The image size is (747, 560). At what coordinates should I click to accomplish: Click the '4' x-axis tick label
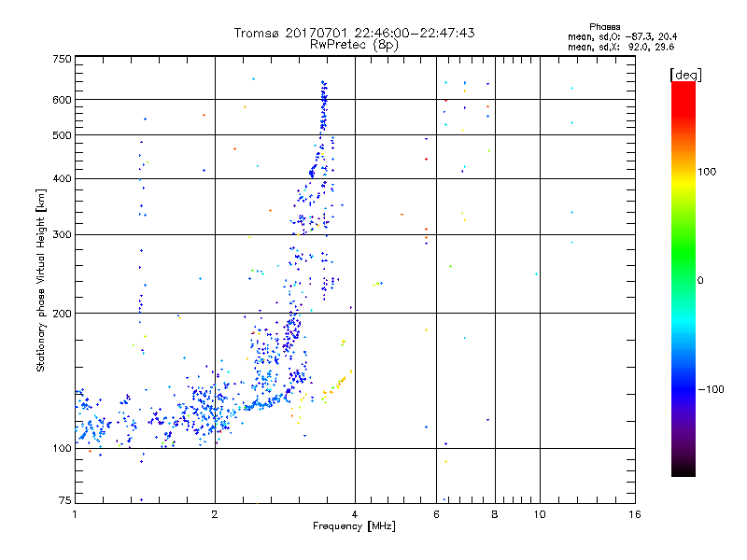pos(355,514)
